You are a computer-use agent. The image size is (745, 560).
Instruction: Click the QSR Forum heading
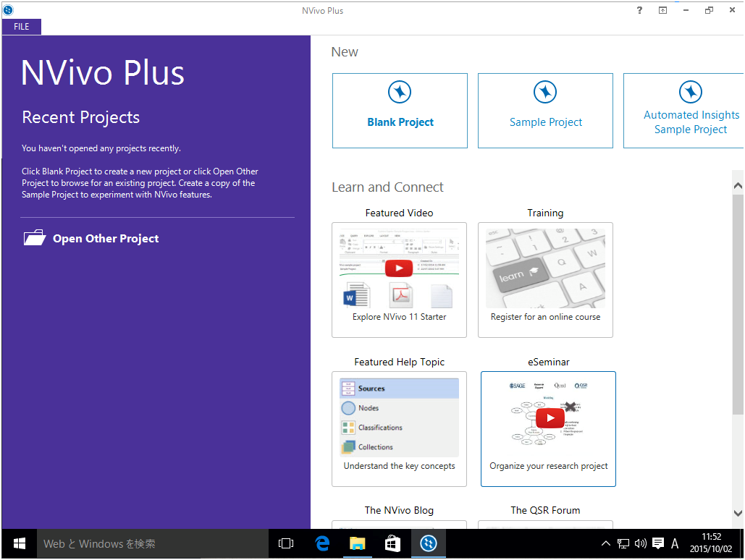pos(545,510)
